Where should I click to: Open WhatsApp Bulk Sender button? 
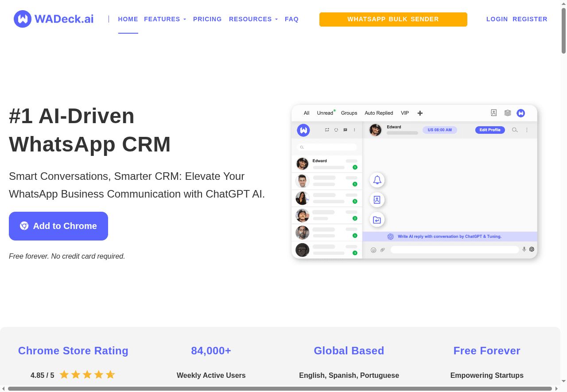(x=393, y=19)
